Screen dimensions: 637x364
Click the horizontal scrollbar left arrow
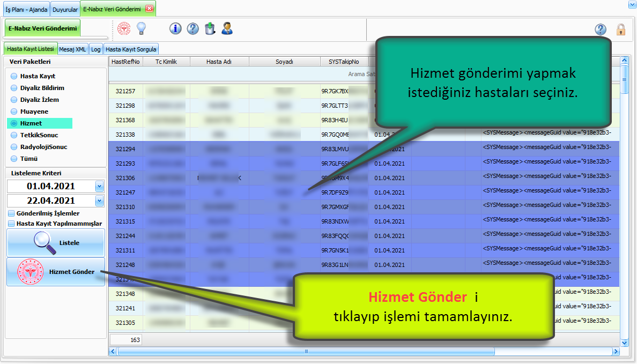point(113,352)
